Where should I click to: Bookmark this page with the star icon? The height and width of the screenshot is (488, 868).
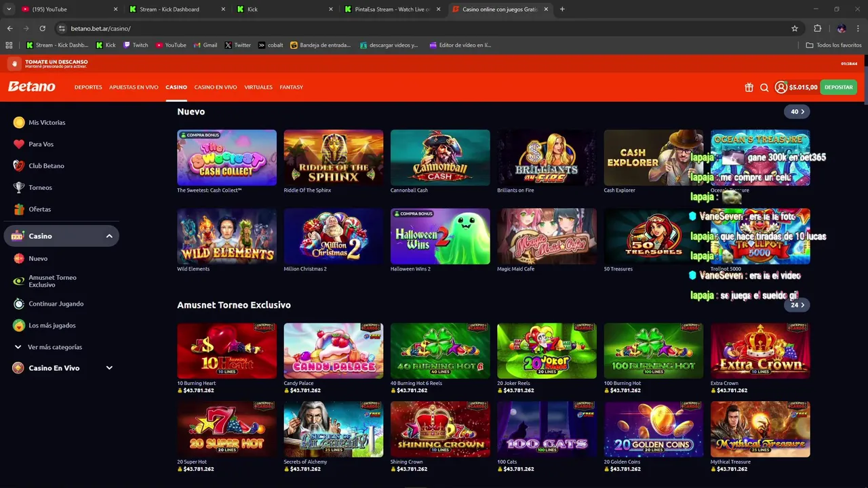tap(795, 28)
